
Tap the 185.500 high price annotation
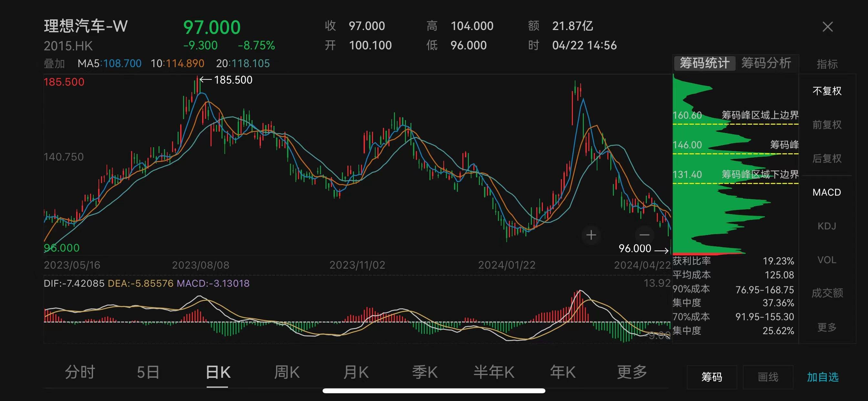(x=226, y=80)
